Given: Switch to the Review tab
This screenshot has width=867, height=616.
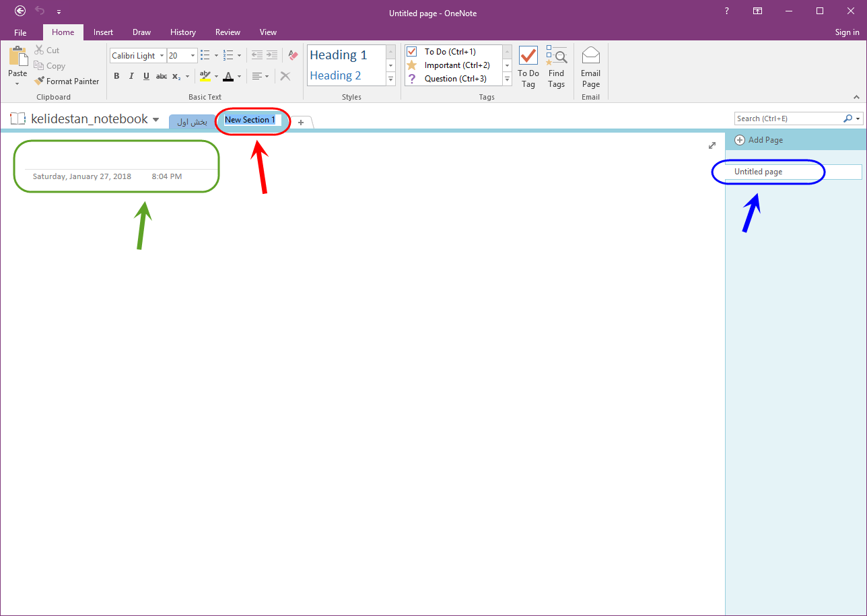Looking at the screenshot, I should pyautogui.click(x=228, y=32).
